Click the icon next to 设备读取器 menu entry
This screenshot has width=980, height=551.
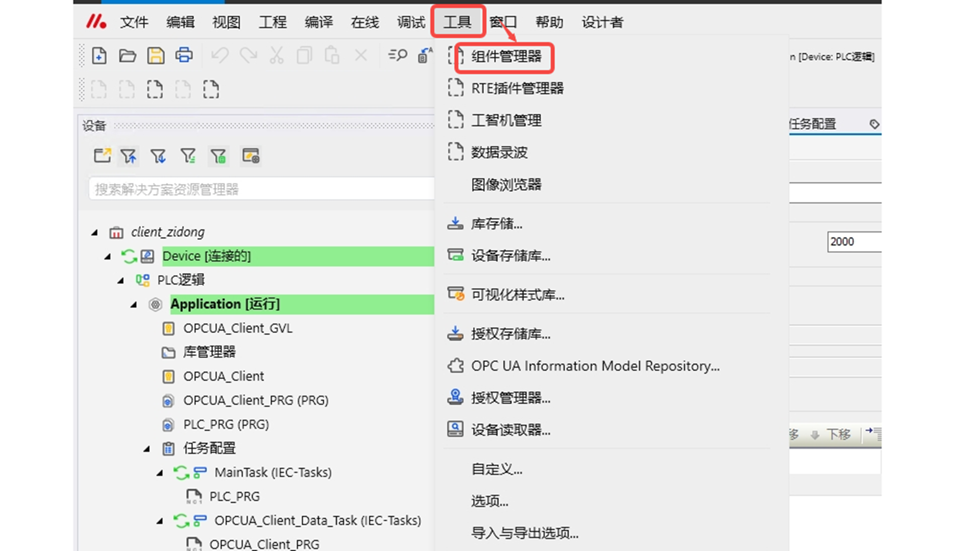(x=455, y=429)
